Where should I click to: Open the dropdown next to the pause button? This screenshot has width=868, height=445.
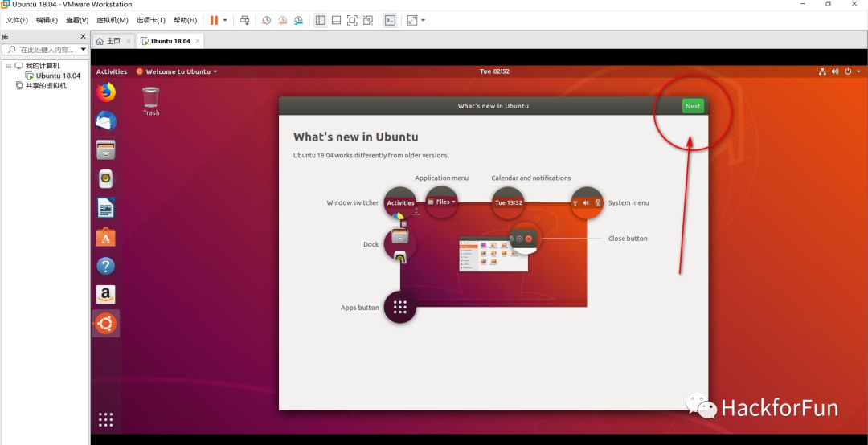point(225,20)
